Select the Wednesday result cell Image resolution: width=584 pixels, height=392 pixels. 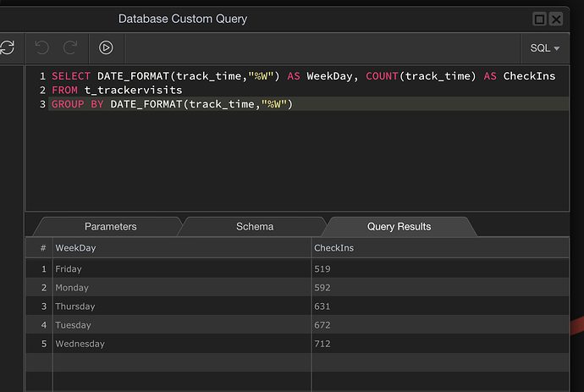click(x=182, y=343)
